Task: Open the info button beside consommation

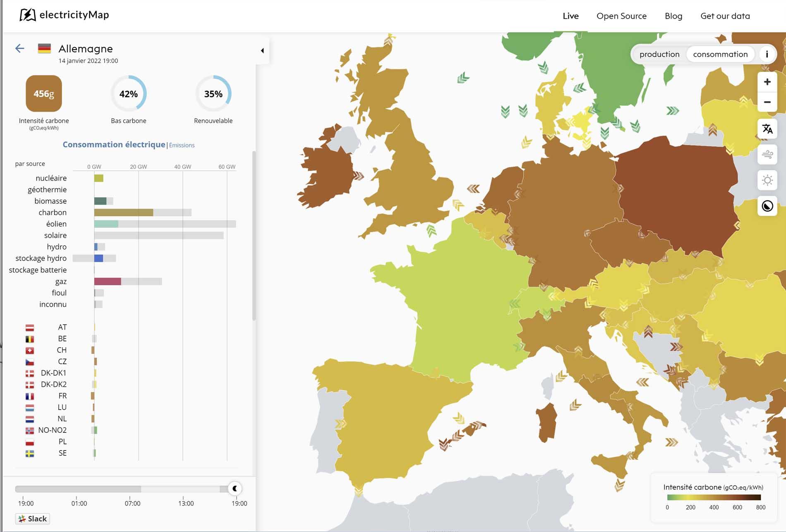Action: (x=767, y=54)
